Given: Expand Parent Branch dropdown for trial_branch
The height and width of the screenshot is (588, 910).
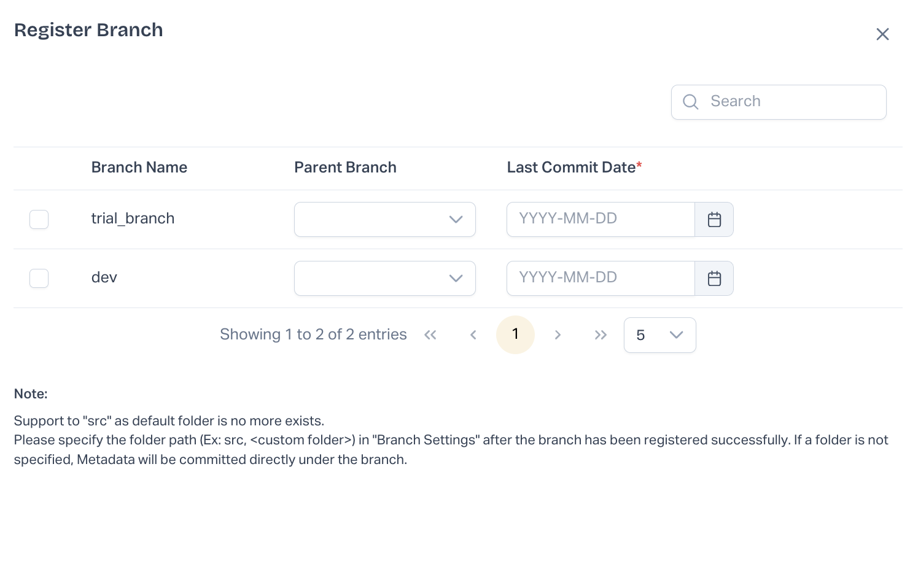Looking at the screenshot, I should 385,220.
